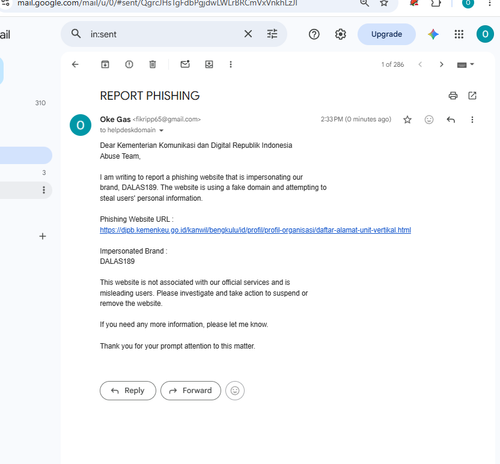
Task: Open browser zoom magnifier icon
Action: tap(364, 3)
